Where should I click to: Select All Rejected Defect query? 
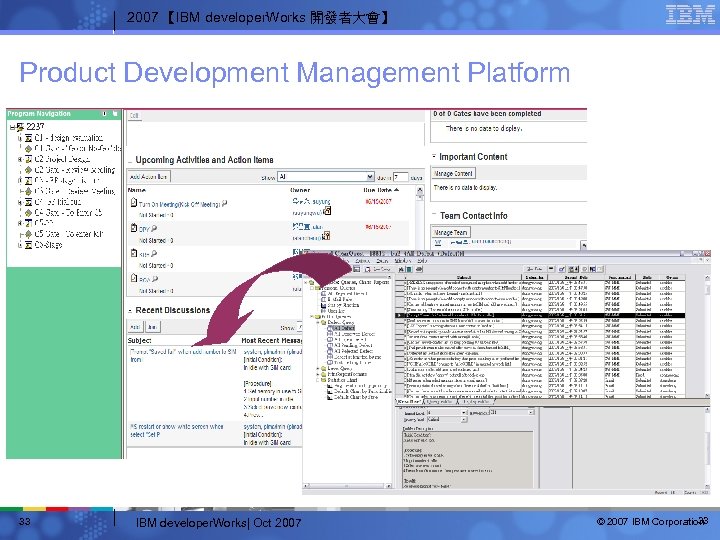pyautogui.click(x=350, y=351)
